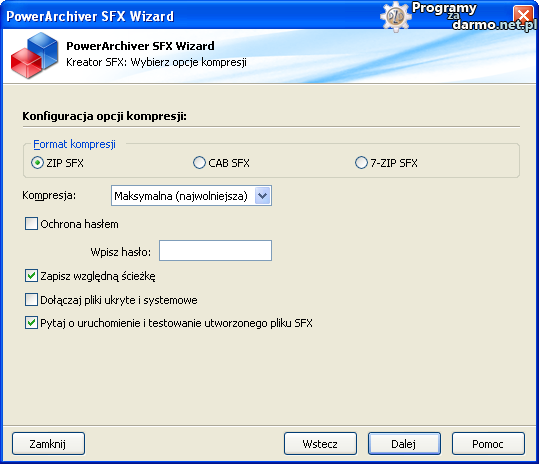
Task: Click the PowerArchiver red-blue cubes logo
Action: [x=34, y=55]
